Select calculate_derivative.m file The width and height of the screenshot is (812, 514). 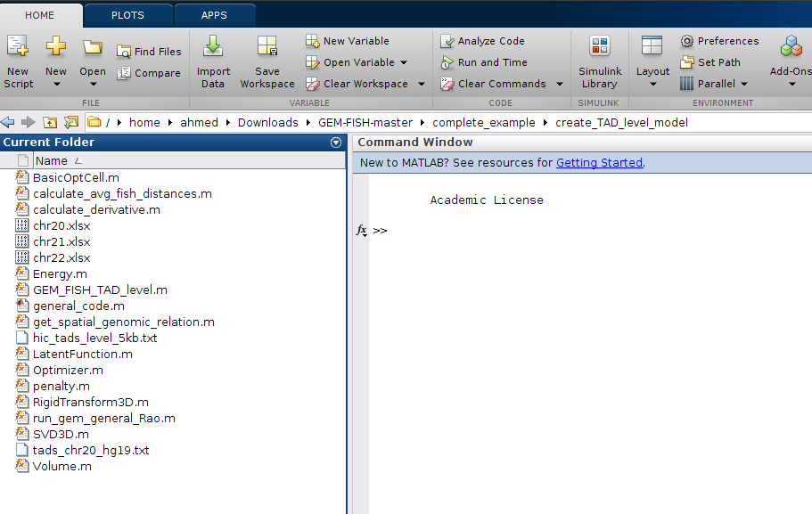click(96, 209)
